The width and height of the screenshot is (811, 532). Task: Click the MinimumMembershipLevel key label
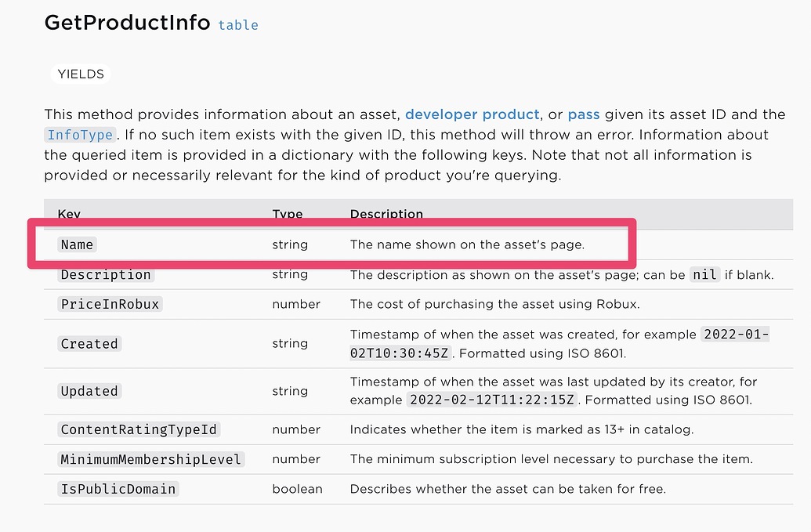click(151, 459)
